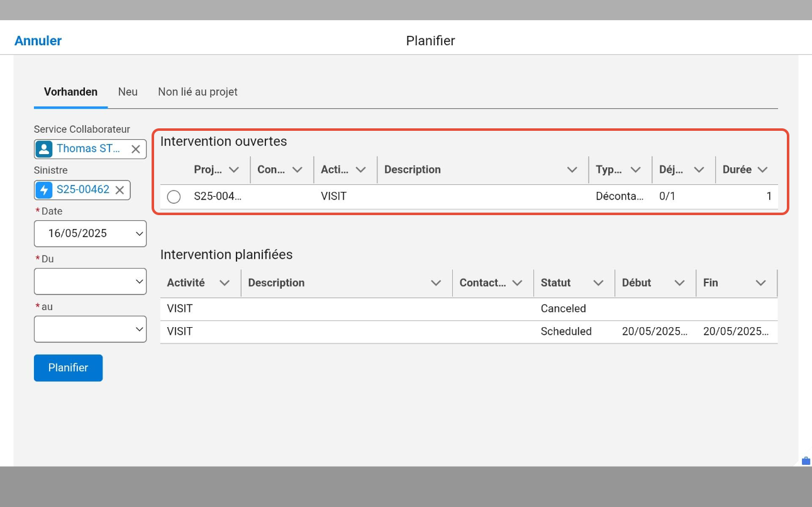Click the blue Planifier button
The height and width of the screenshot is (507, 812).
point(68,368)
